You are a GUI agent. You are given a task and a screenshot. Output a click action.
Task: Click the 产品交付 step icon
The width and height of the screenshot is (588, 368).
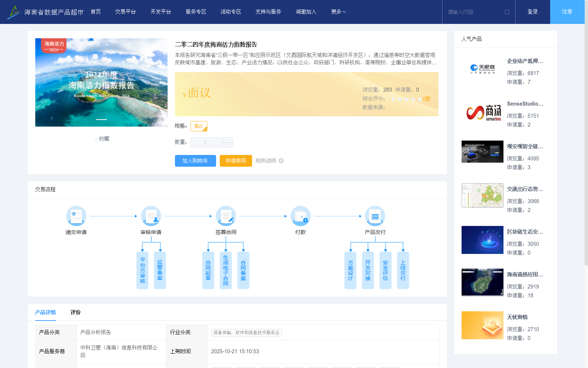coord(375,216)
